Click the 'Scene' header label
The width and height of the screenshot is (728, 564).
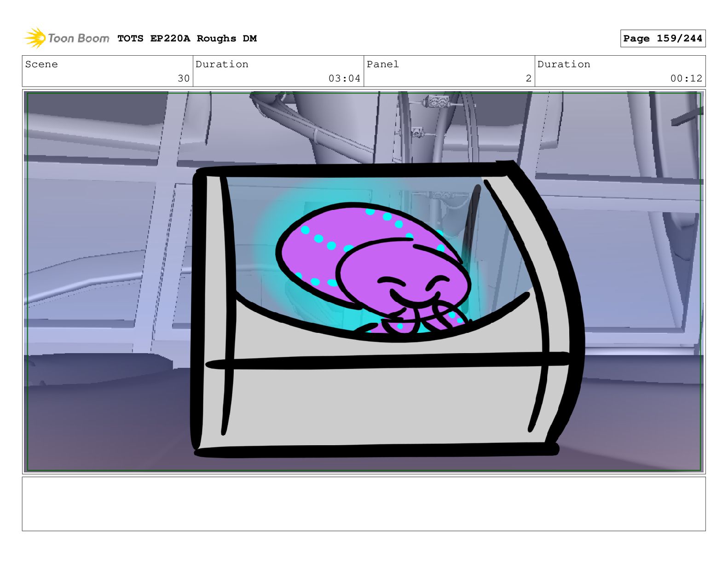[x=41, y=64]
